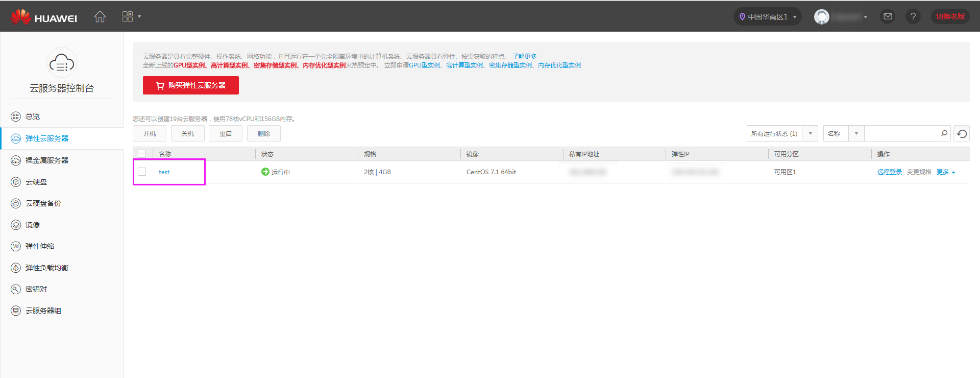This screenshot has width=980, height=378.
Task: Refresh the server list
Action: [x=962, y=134]
